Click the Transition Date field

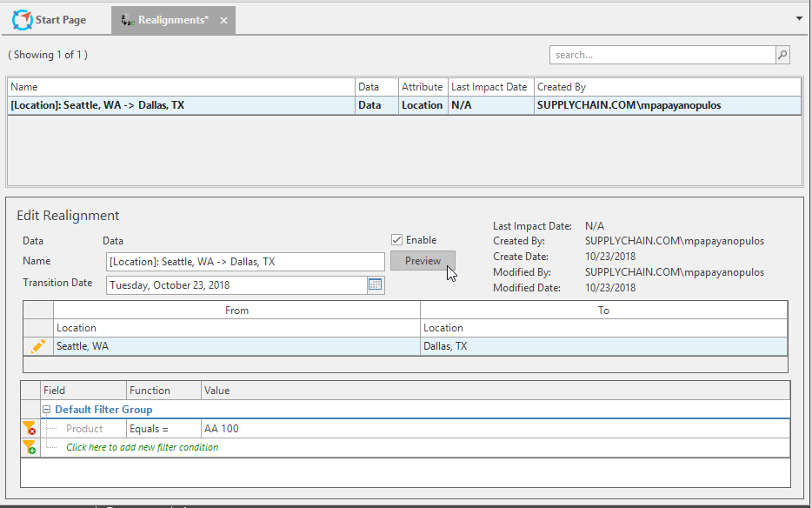[237, 285]
